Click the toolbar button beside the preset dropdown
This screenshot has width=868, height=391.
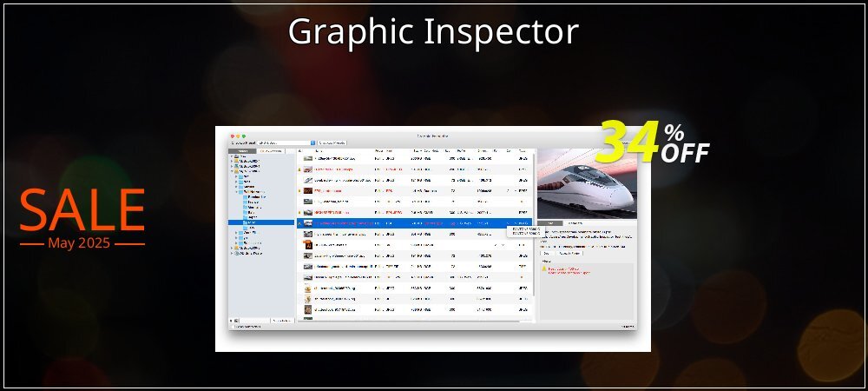pos(332,142)
